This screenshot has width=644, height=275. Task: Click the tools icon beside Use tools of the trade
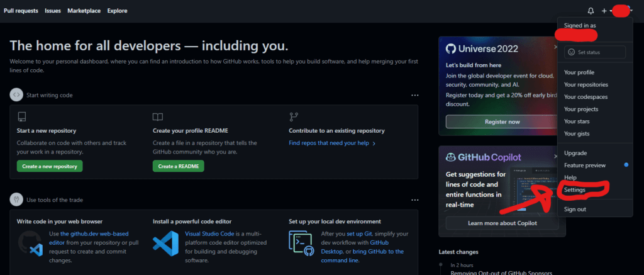coord(16,199)
